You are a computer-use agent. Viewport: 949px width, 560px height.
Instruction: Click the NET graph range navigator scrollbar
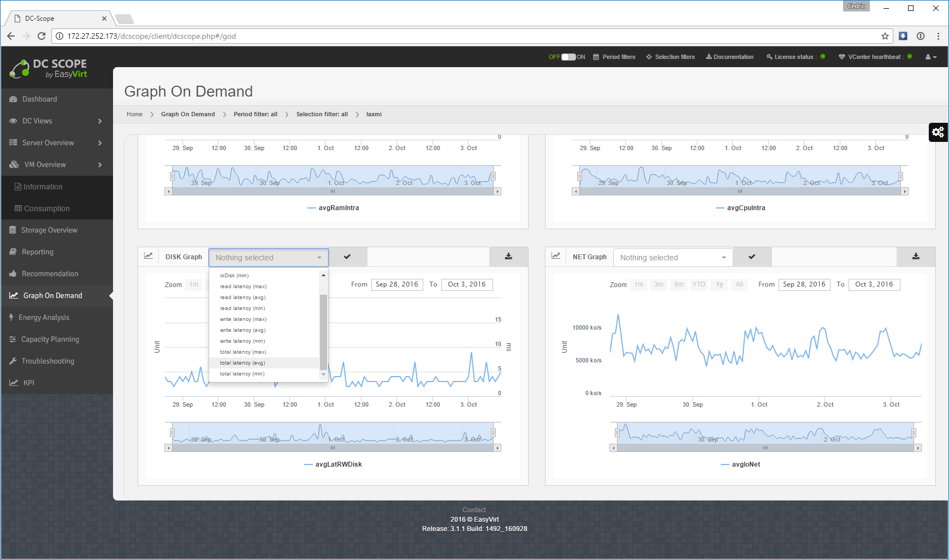coord(765,448)
